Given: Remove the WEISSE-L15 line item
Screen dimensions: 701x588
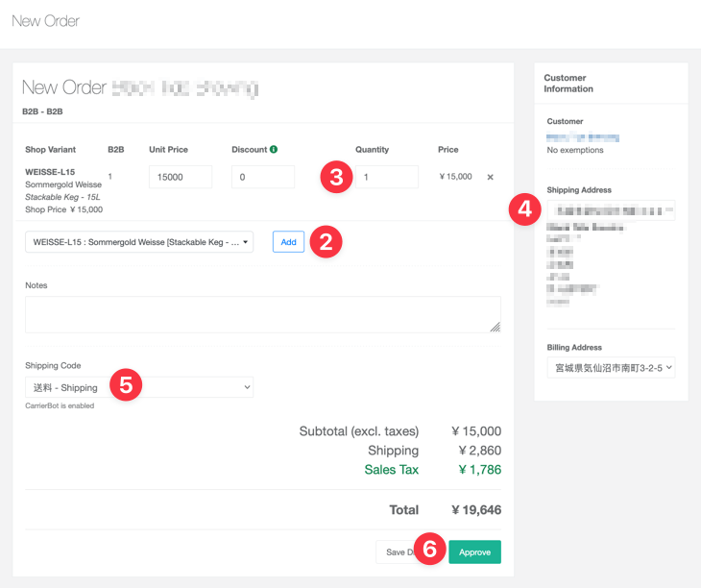Looking at the screenshot, I should (x=490, y=177).
